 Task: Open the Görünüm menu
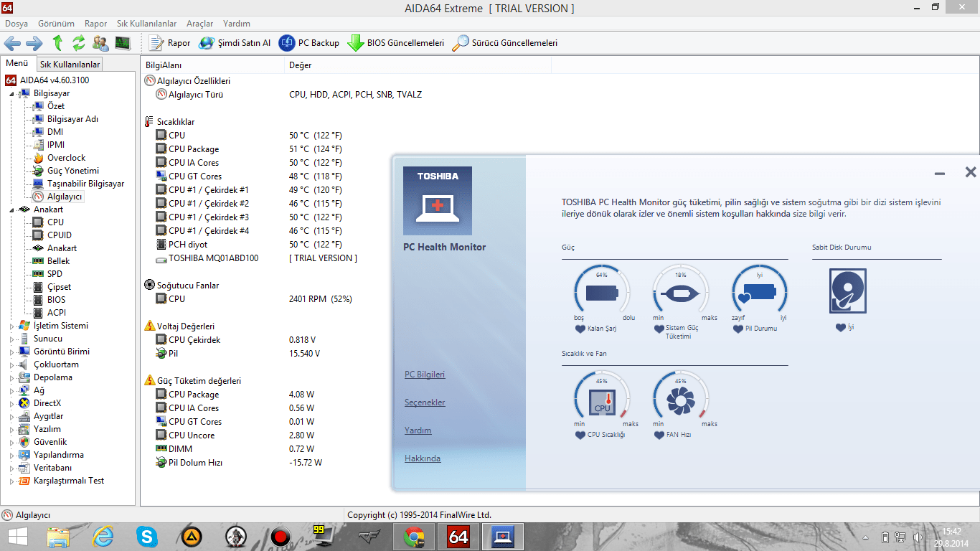pos(56,24)
